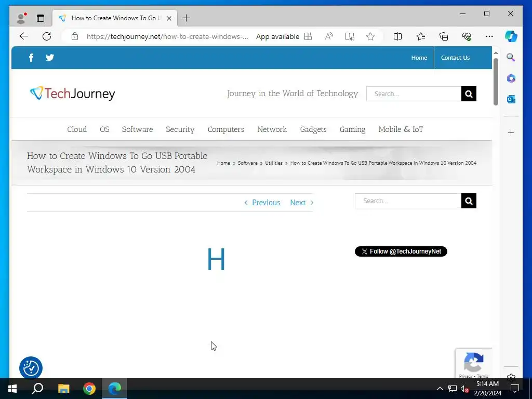Open network status tray icon
The image size is (532, 399).
[x=453, y=389]
